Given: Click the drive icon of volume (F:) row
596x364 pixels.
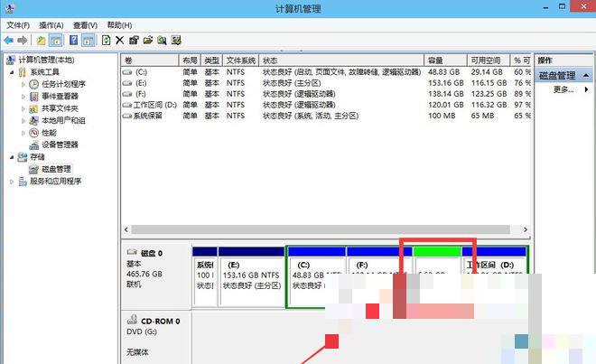Looking at the screenshot, I should coord(127,94).
